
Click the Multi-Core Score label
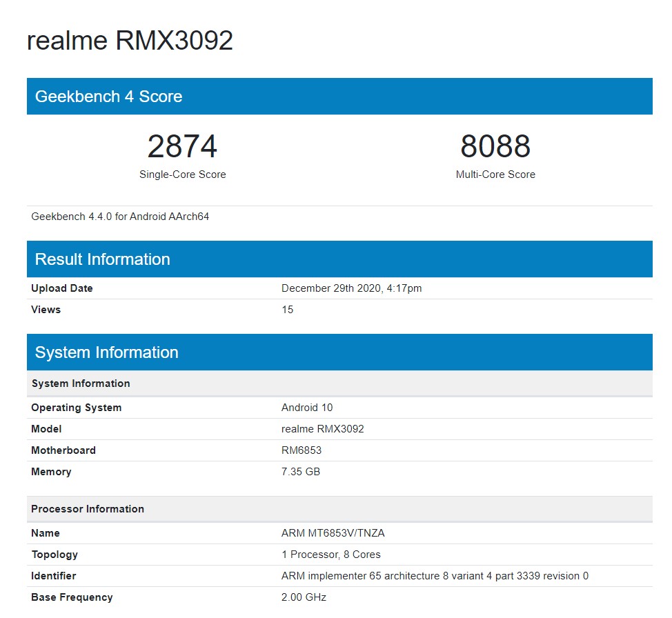tap(495, 175)
